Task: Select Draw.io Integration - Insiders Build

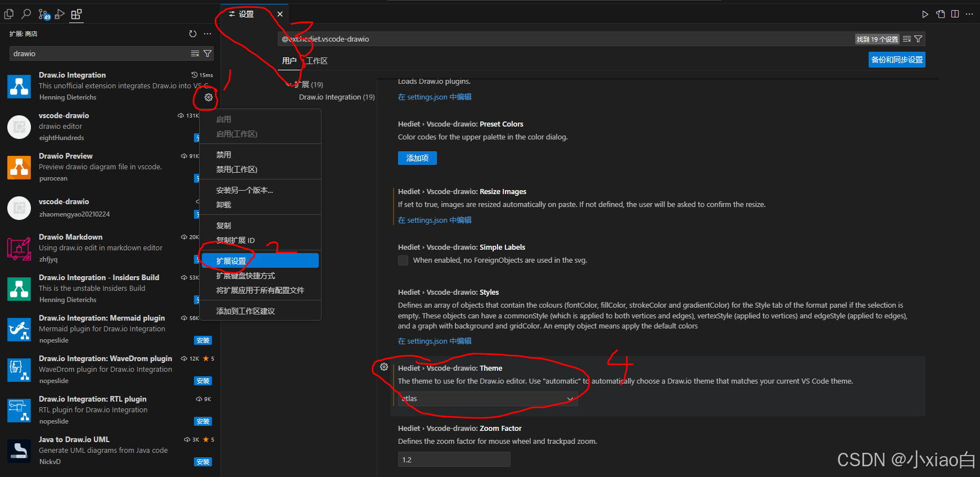Action: pyautogui.click(x=110, y=289)
